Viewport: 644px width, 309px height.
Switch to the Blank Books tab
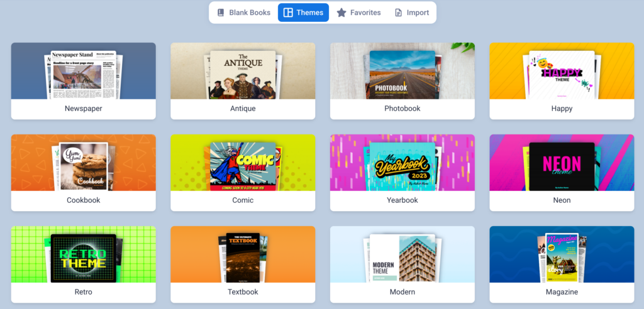coord(243,13)
